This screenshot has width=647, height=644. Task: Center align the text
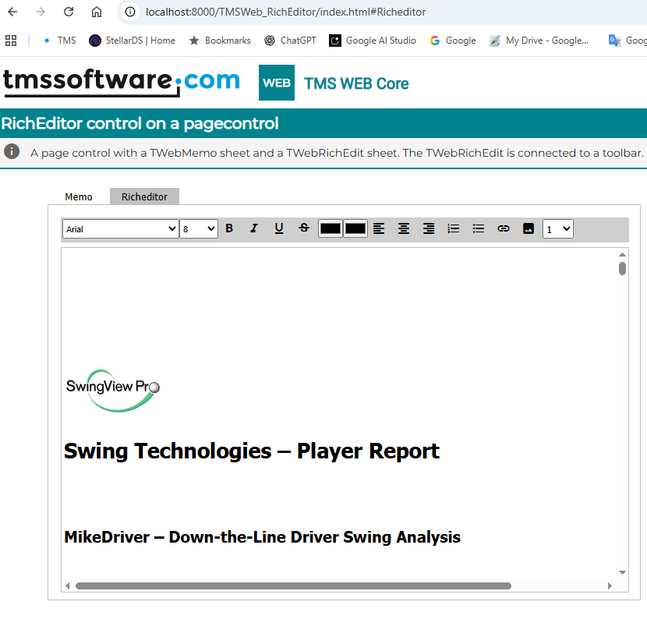404,228
